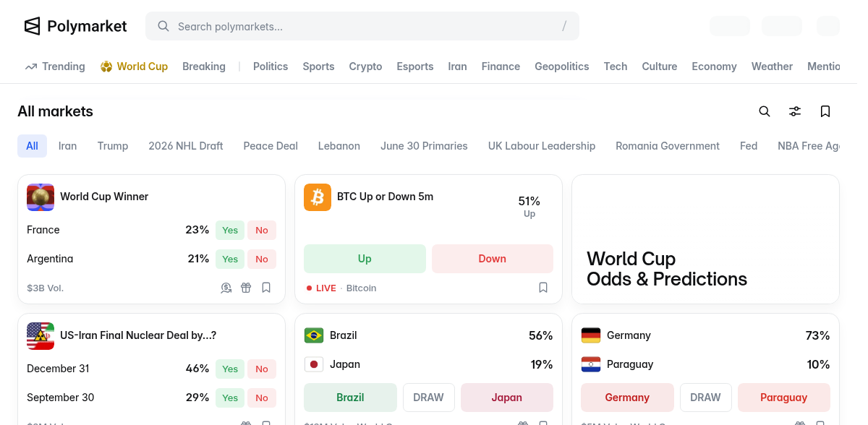
Task: Go to the Breaking tab
Action: [x=204, y=66]
